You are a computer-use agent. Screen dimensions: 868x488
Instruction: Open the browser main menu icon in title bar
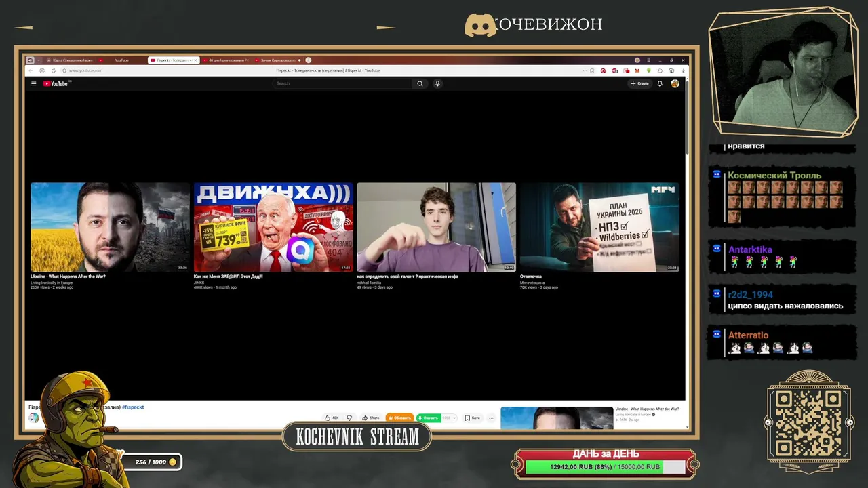click(x=648, y=60)
